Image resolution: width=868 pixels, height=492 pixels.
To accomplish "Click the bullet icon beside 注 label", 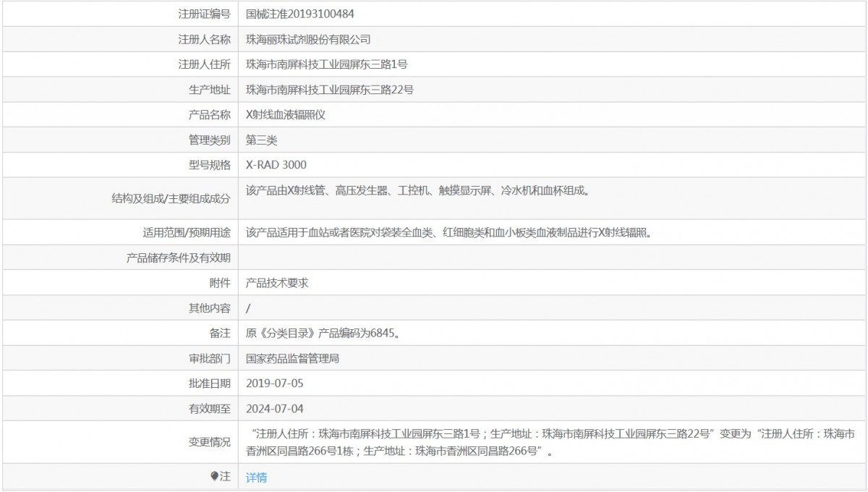I will tap(214, 476).
